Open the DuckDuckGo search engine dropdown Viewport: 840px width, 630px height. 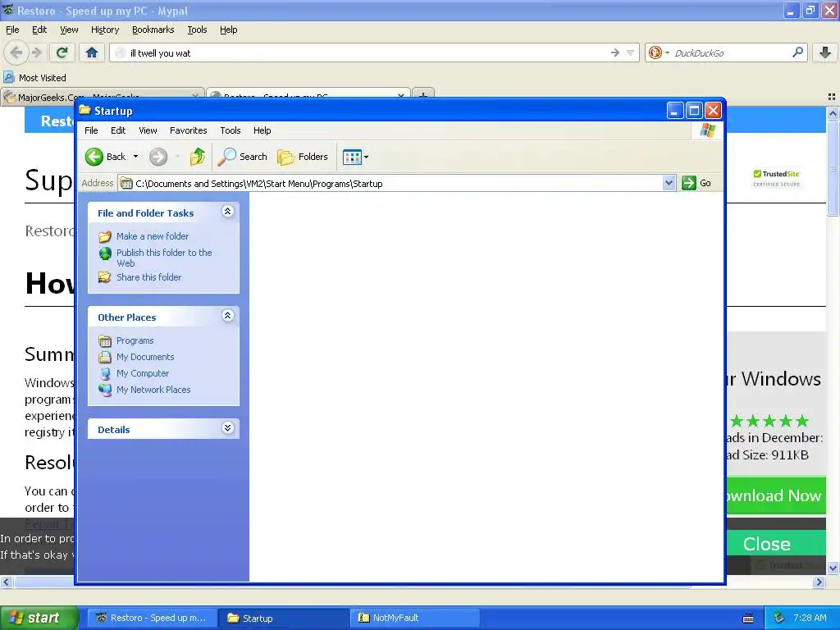(659, 52)
